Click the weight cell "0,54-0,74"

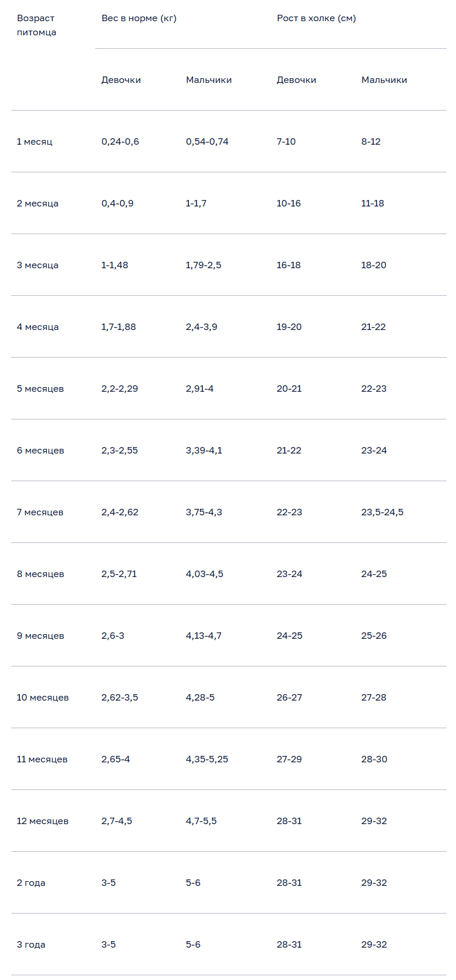pyautogui.click(x=207, y=142)
